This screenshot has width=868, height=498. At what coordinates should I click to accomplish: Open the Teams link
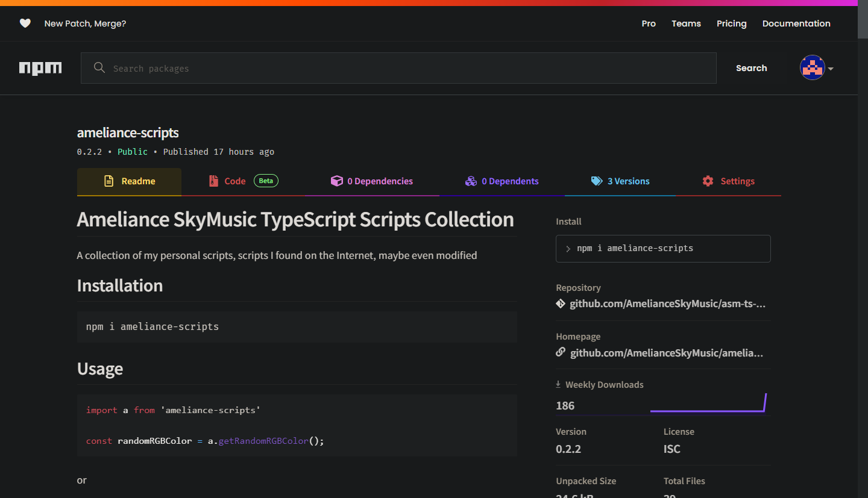coord(687,23)
